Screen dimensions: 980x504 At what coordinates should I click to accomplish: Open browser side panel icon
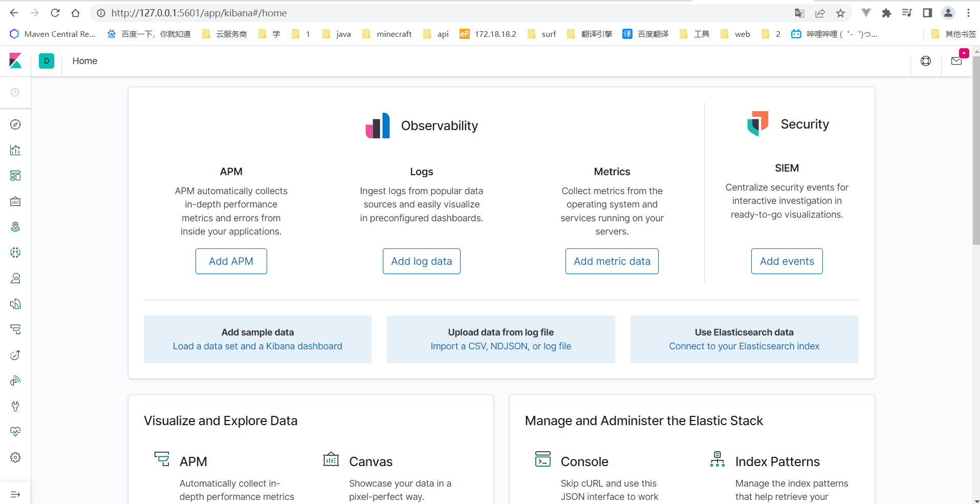coord(927,13)
